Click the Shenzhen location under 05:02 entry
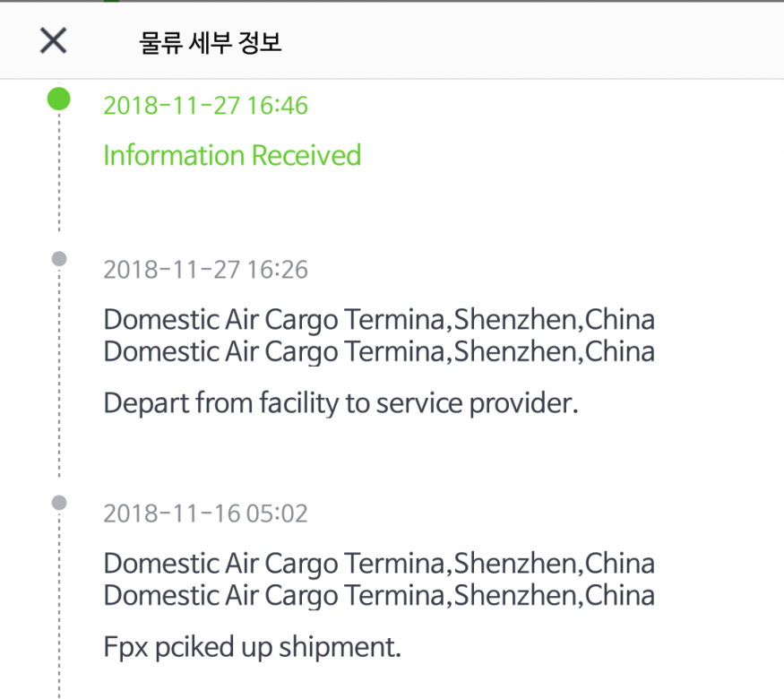This screenshot has height=699, width=784. [x=379, y=564]
